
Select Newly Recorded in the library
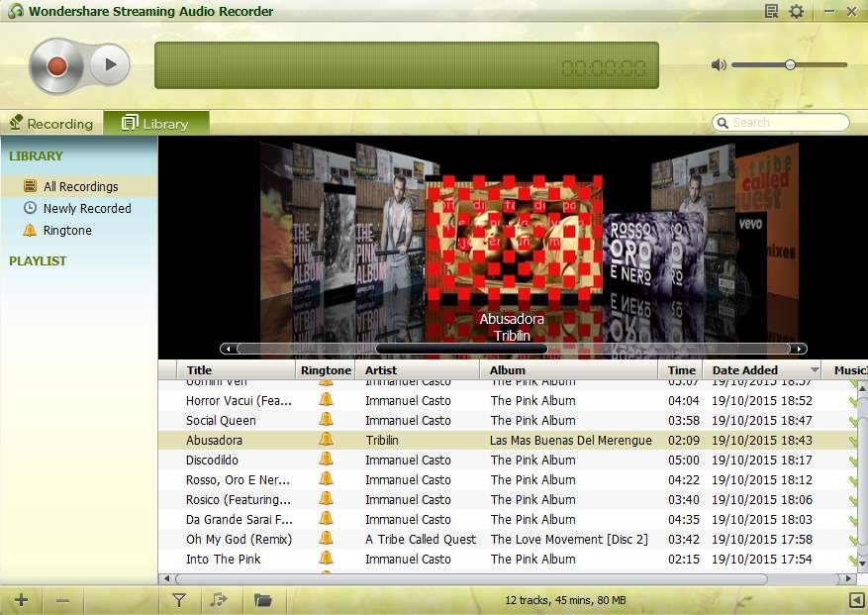click(87, 208)
